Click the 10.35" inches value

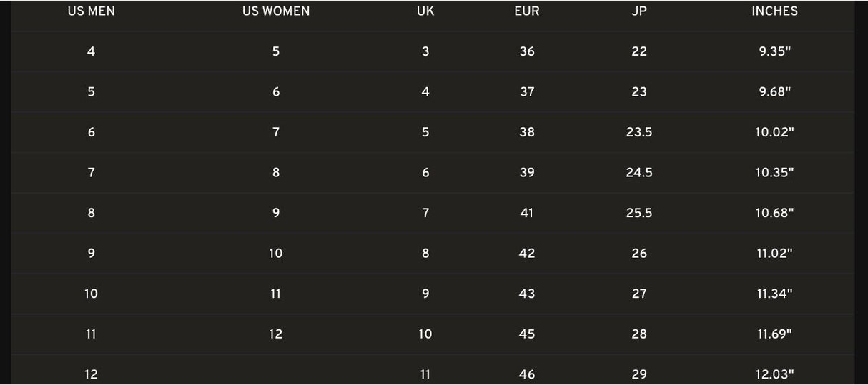click(774, 172)
